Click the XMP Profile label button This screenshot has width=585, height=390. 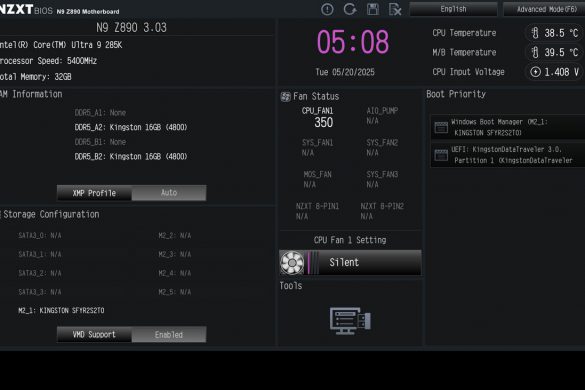click(94, 193)
